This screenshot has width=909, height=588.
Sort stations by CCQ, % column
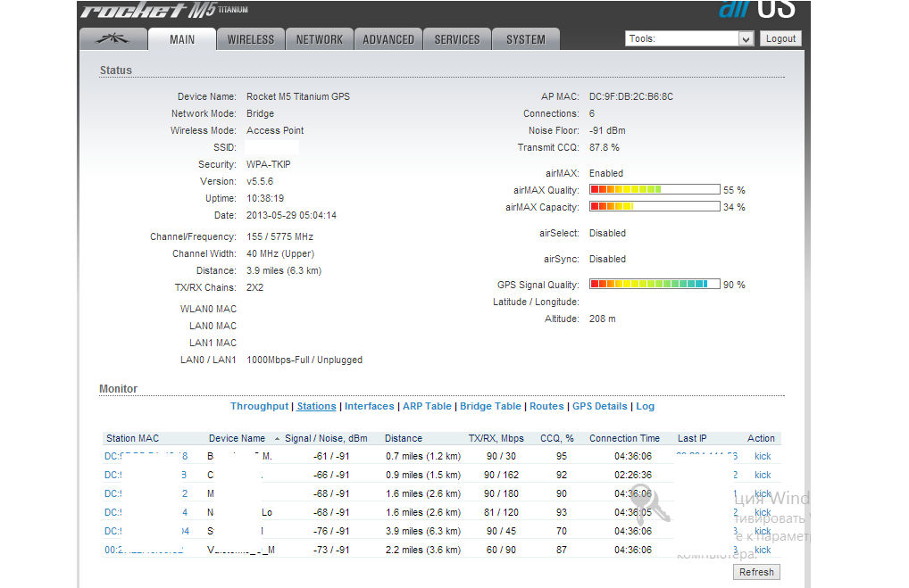click(x=556, y=438)
